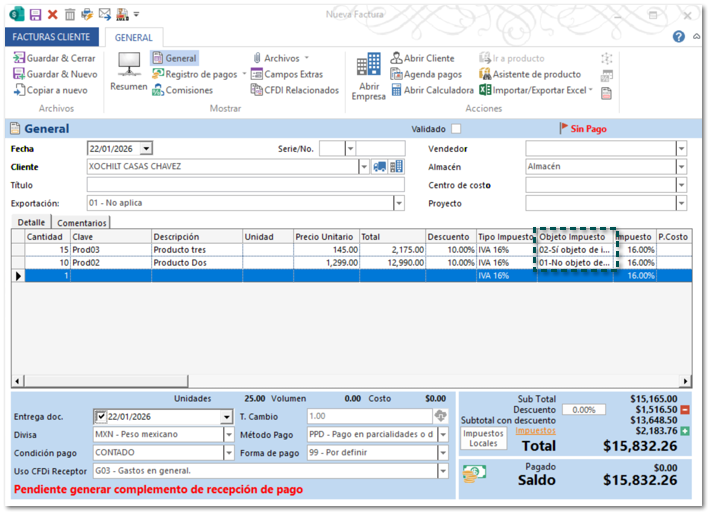711x515 pixels.
Task: Switch to the Comentarios tab
Action: pyautogui.click(x=82, y=222)
